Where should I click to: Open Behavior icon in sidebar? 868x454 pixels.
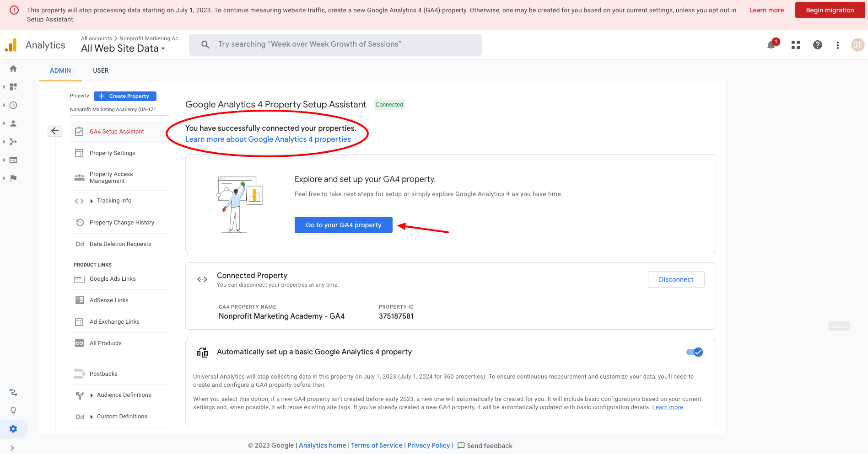(x=13, y=160)
